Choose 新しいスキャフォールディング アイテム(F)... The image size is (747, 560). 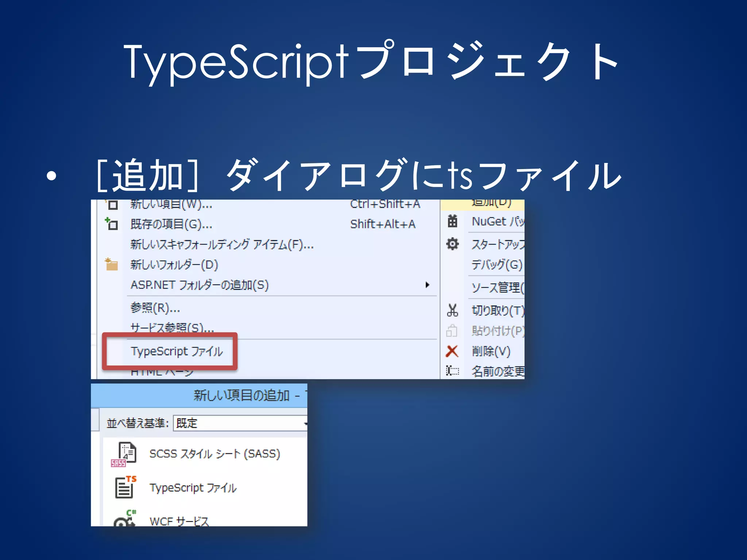(x=222, y=244)
